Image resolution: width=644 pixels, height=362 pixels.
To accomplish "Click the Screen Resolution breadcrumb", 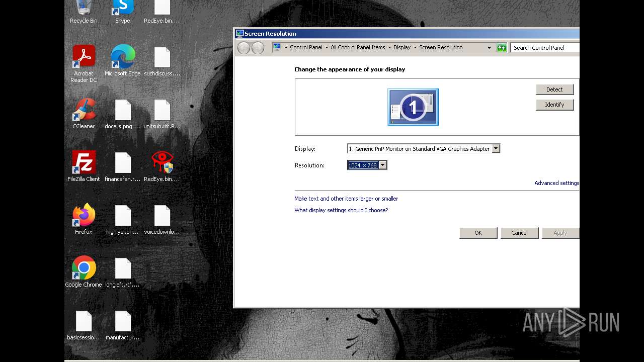I will 441,47.
